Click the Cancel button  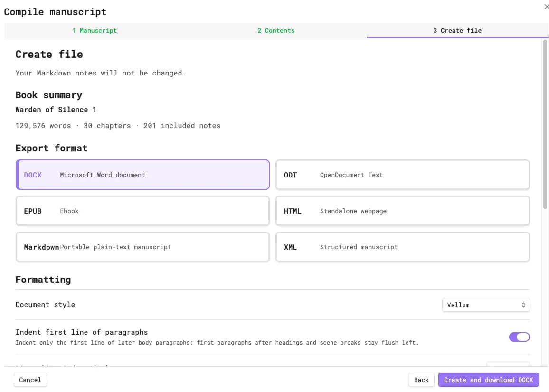[30, 380]
